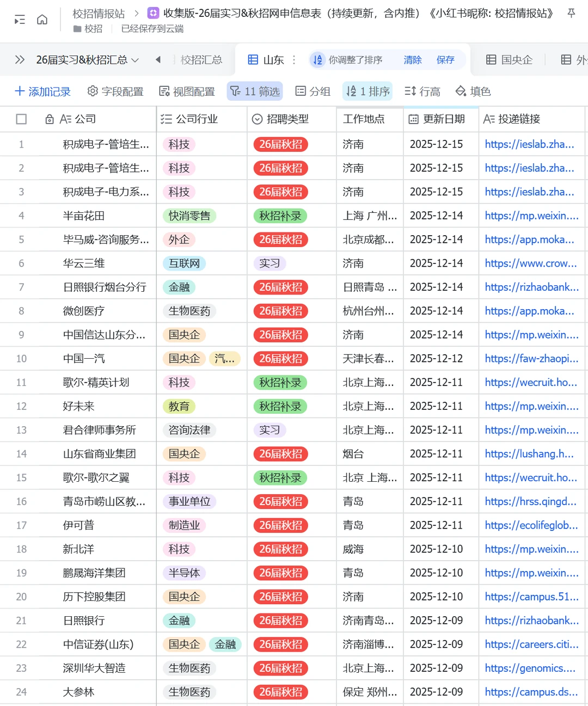Select row number 21 日照银行
588x706 pixels.
pyautogui.click(x=21, y=621)
